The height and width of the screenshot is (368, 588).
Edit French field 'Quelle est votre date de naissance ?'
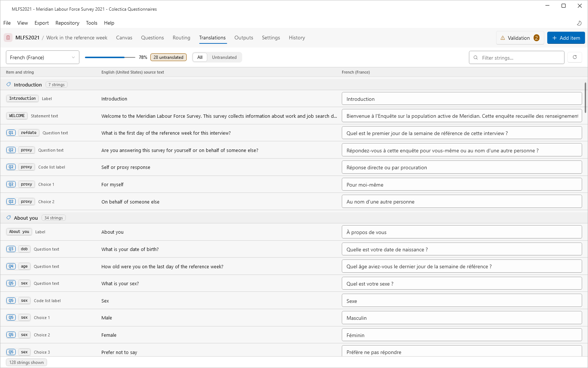[x=462, y=249]
